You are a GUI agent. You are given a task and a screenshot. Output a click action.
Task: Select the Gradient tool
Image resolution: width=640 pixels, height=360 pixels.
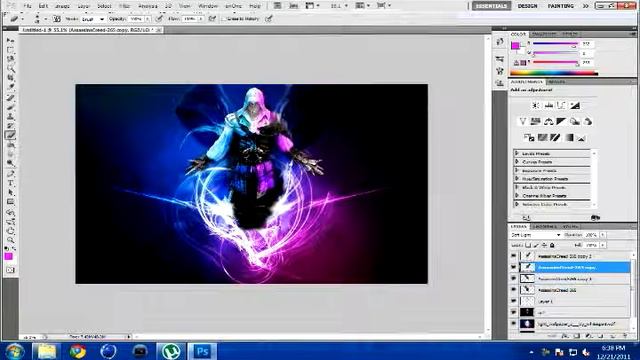[10, 144]
